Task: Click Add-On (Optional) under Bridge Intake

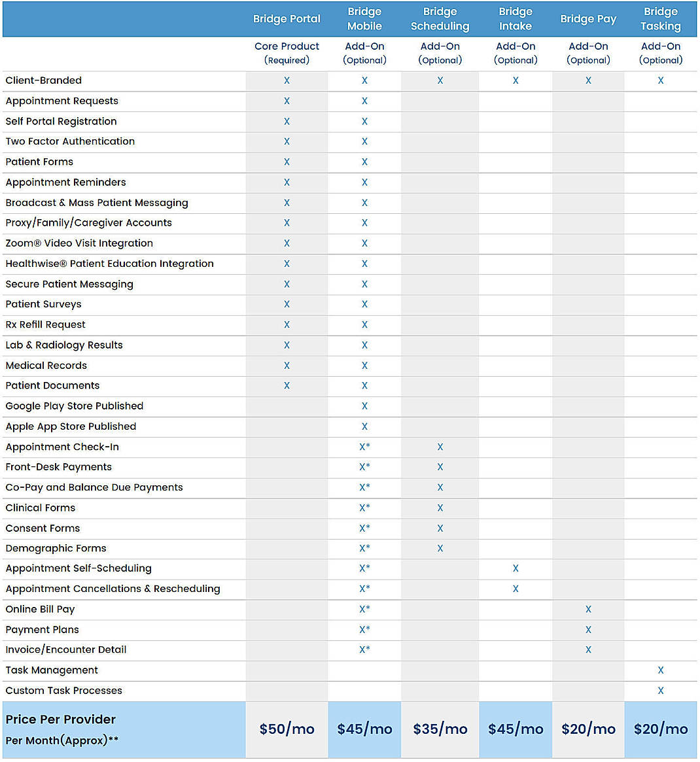Action: coord(516,53)
